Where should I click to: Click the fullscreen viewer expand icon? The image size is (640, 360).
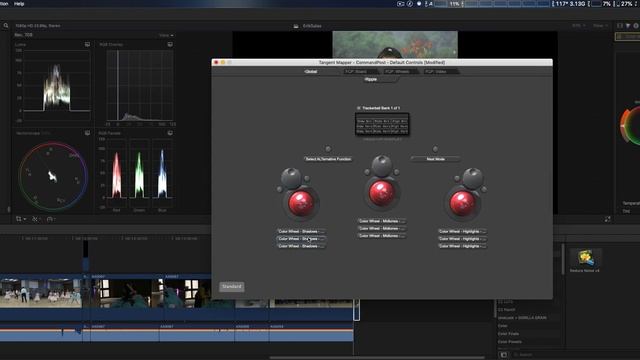pyautogui.click(x=607, y=219)
